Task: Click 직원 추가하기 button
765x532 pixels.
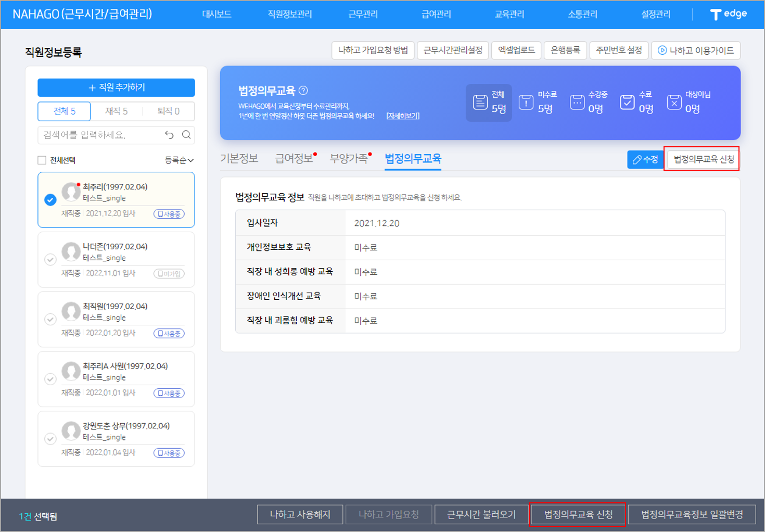Action: pos(117,87)
